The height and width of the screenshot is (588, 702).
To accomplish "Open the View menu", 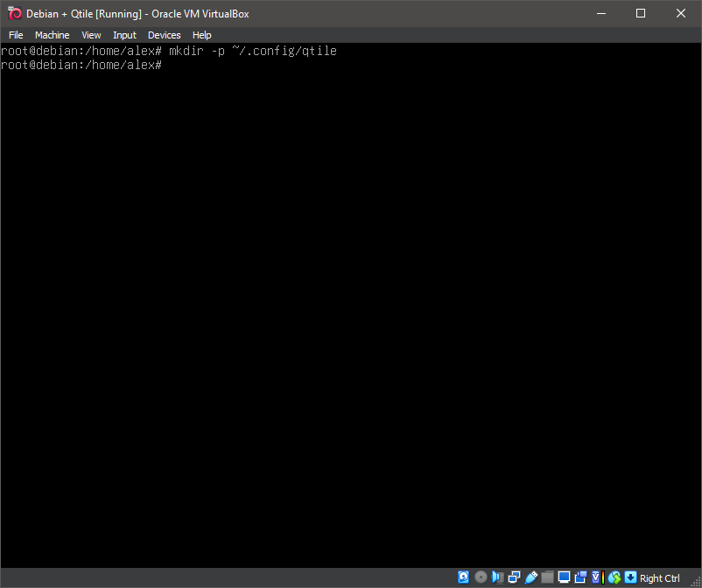I will (91, 35).
